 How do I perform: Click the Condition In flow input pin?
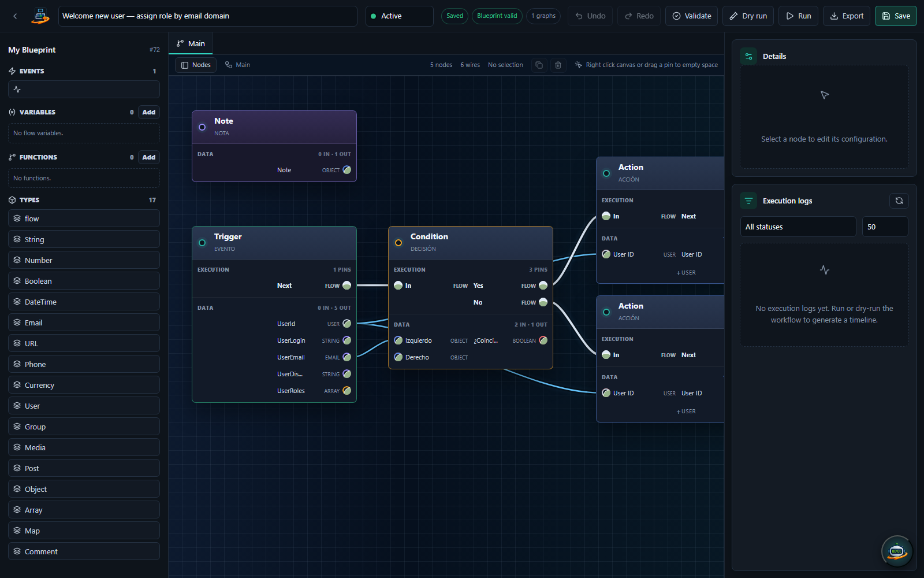pyautogui.click(x=398, y=286)
